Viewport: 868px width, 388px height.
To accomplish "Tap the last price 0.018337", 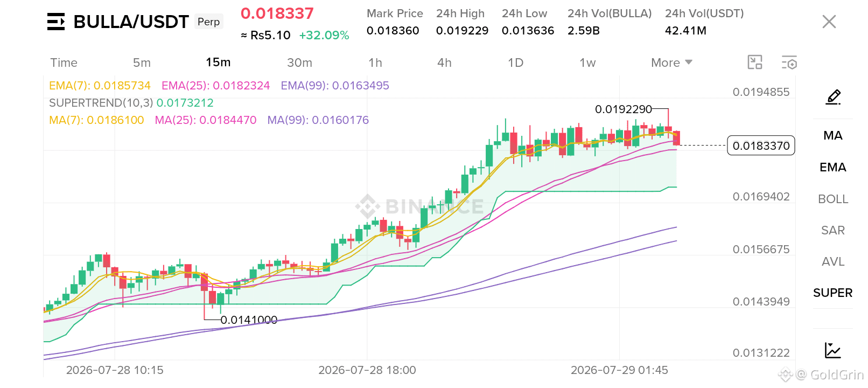I will tap(277, 13).
